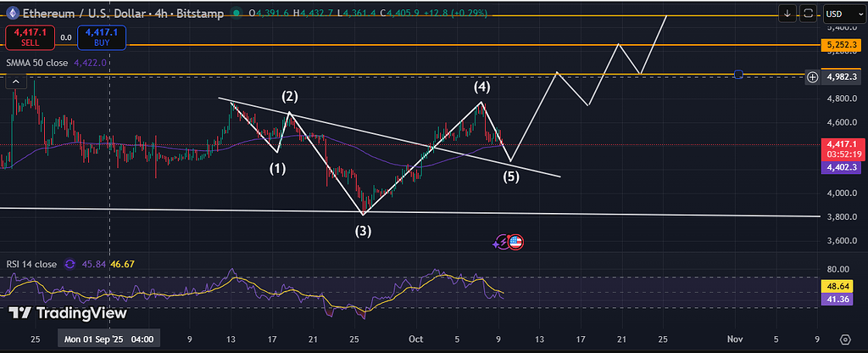Click the Ethereum symbol logo icon
Screen dimensions: 868x353
pyautogui.click(x=11, y=14)
